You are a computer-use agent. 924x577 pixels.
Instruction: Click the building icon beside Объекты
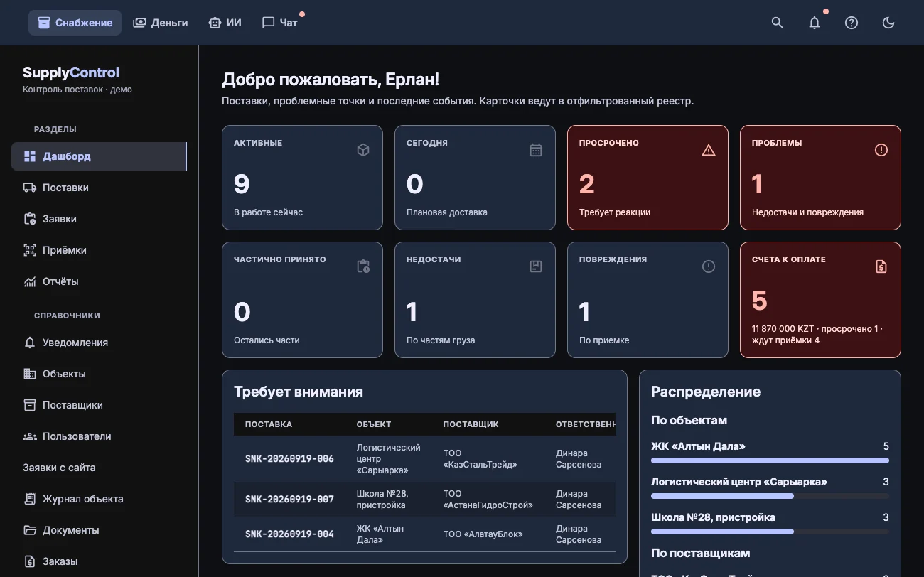click(30, 374)
